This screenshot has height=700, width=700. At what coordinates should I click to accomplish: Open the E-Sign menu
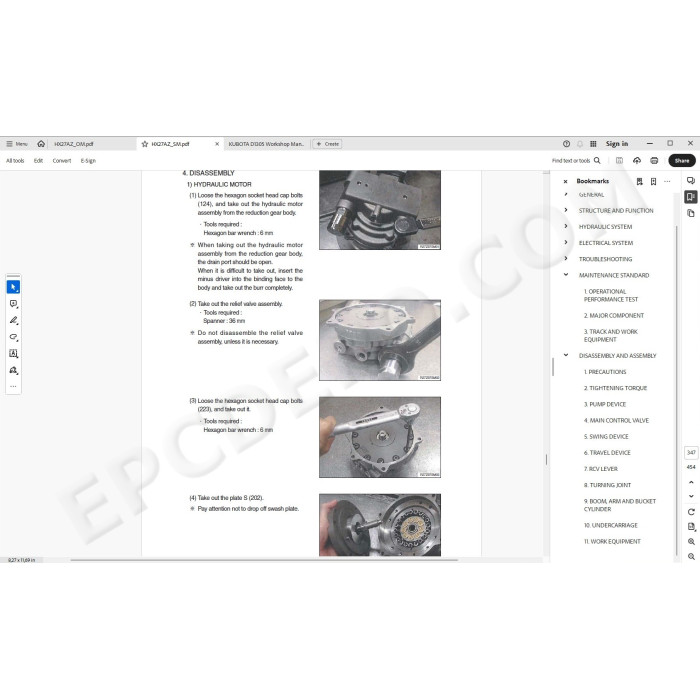[88, 161]
